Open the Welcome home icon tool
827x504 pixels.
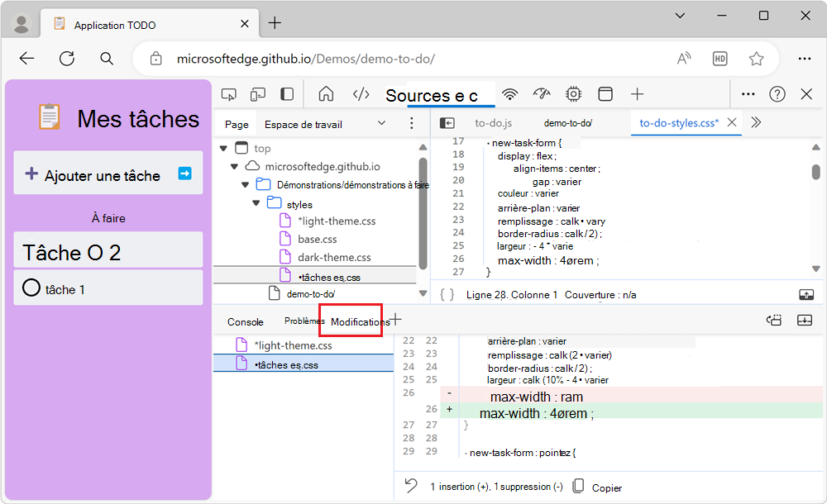[x=326, y=94]
